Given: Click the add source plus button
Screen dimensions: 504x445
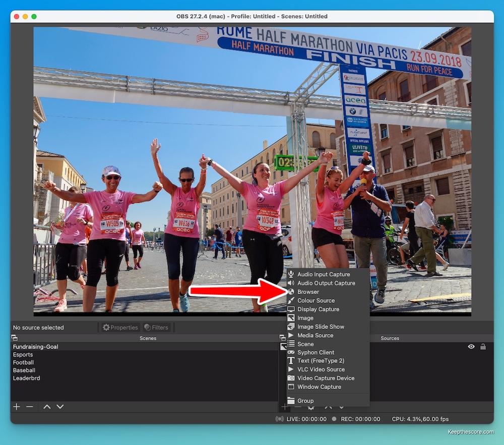Looking at the screenshot, I should coord(284,407).
